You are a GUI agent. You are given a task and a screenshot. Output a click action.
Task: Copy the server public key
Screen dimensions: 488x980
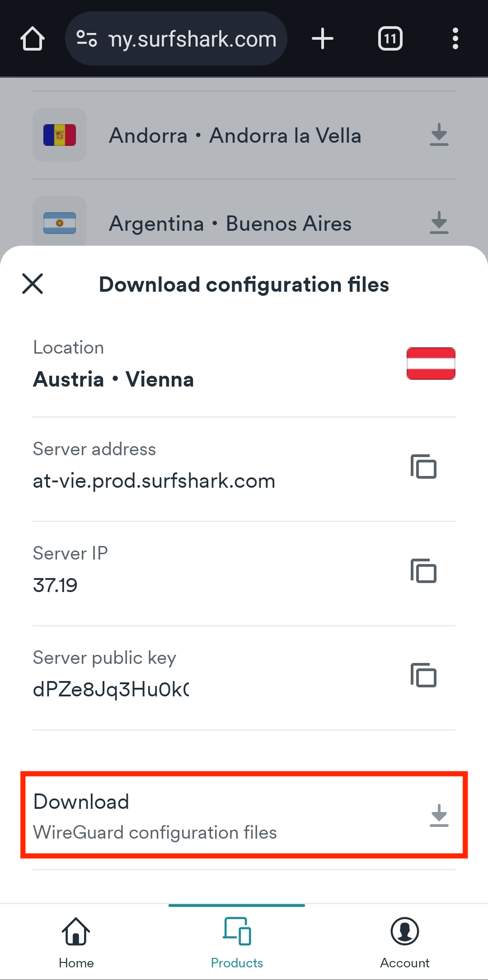point(423,675)
